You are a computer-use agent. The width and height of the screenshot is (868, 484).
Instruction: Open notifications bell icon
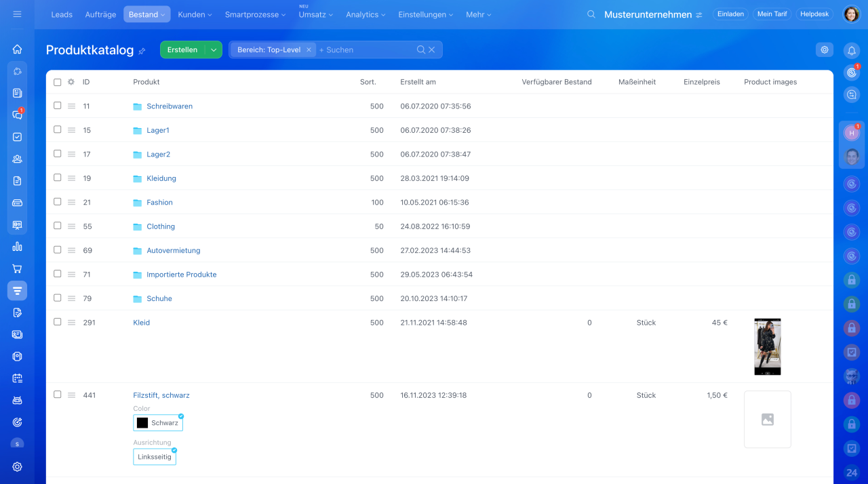pos(852,50)
